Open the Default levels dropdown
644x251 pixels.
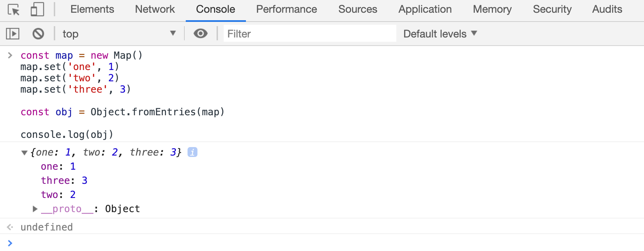pos(440,34)
